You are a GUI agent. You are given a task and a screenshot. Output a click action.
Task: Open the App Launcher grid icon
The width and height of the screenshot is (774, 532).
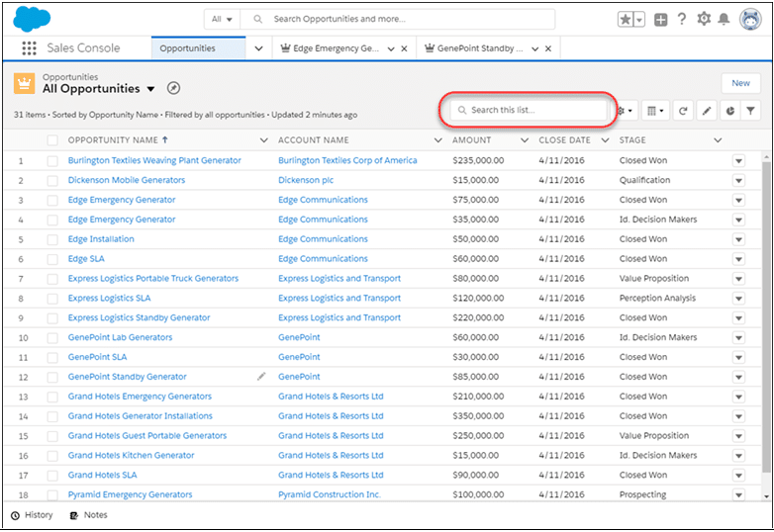(29, 48)
